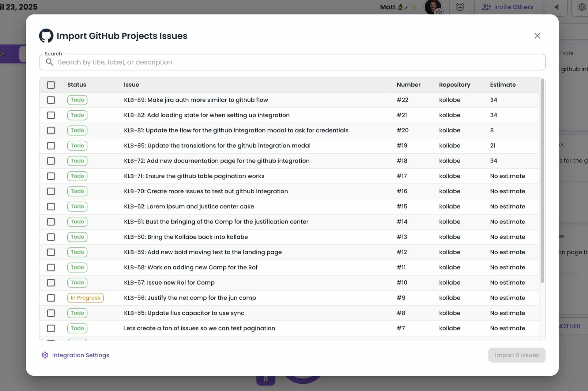Start a timer with the clock-plus icon

pos(460,7)
